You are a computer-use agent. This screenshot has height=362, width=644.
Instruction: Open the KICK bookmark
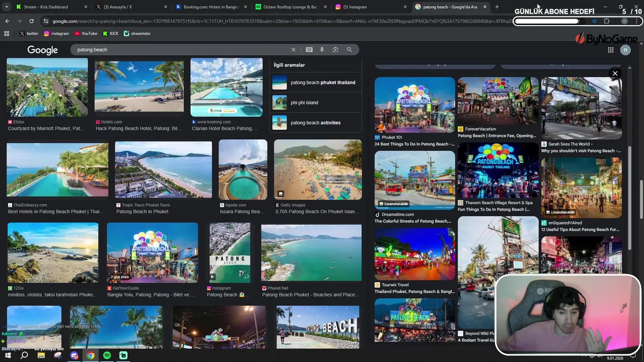(111, 33)
